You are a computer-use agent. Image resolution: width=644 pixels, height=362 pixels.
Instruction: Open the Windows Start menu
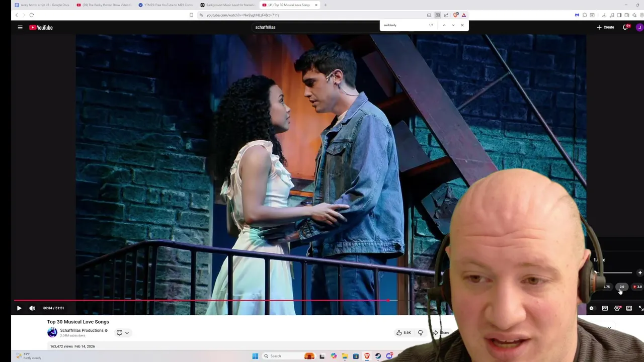[255, 356]
